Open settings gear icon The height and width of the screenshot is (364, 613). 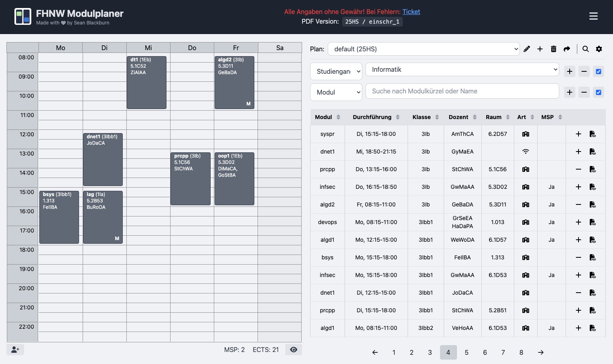click(599, 49)
